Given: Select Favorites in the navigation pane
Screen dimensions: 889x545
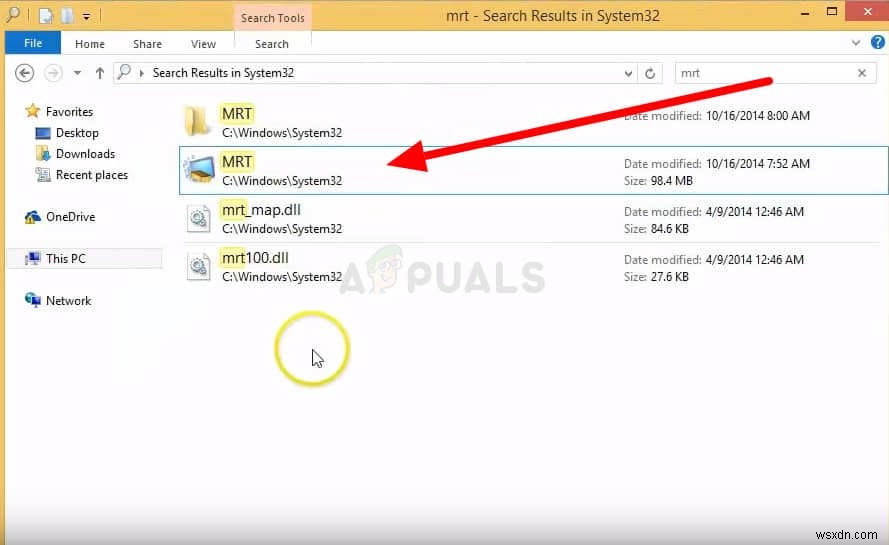Looking at the screenshot, I should [69, 112].
